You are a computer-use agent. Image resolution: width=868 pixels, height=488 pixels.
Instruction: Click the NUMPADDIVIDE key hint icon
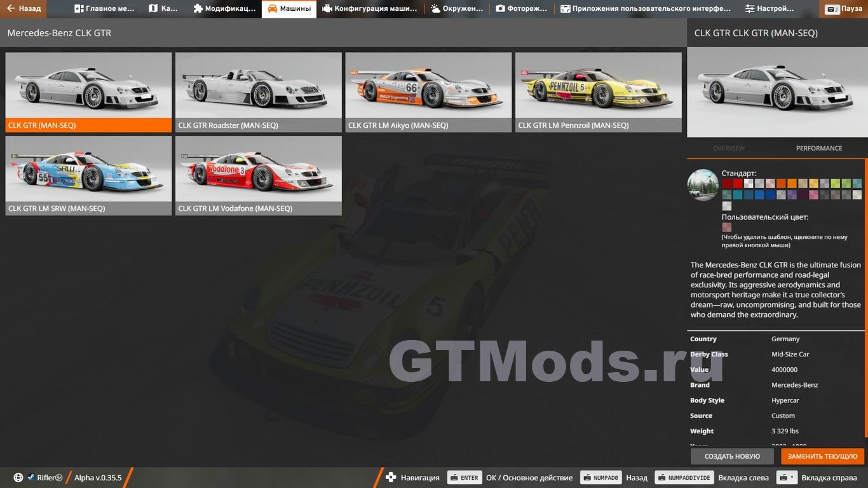click(x=684, y=478)
